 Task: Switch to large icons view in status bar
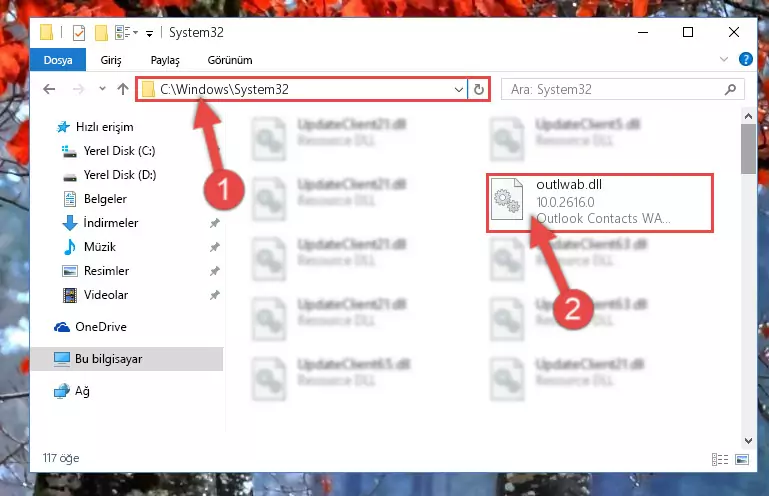[x=742, y=459]
